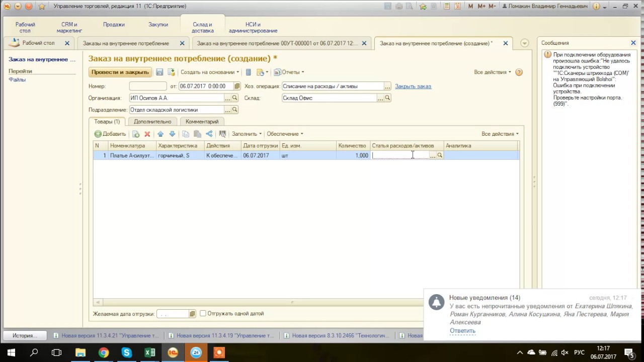Switch to the Комментарий tab
Screen dimensions: 644x362
pos(202,121)
